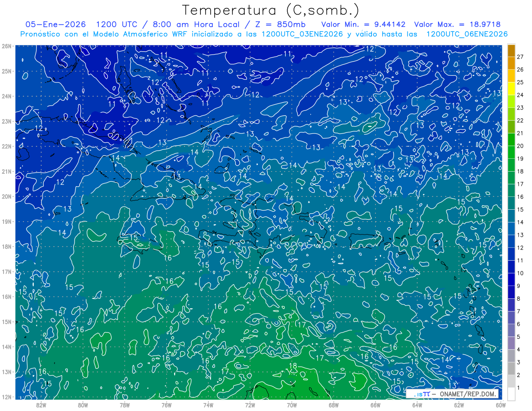Click the '72W' longitude axis label
This screenshot has width=532, height=411.
[x=250, y=404]
